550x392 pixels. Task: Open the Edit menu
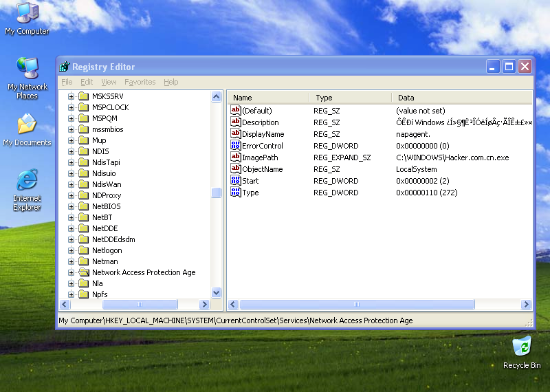click(x=87, y=82)
